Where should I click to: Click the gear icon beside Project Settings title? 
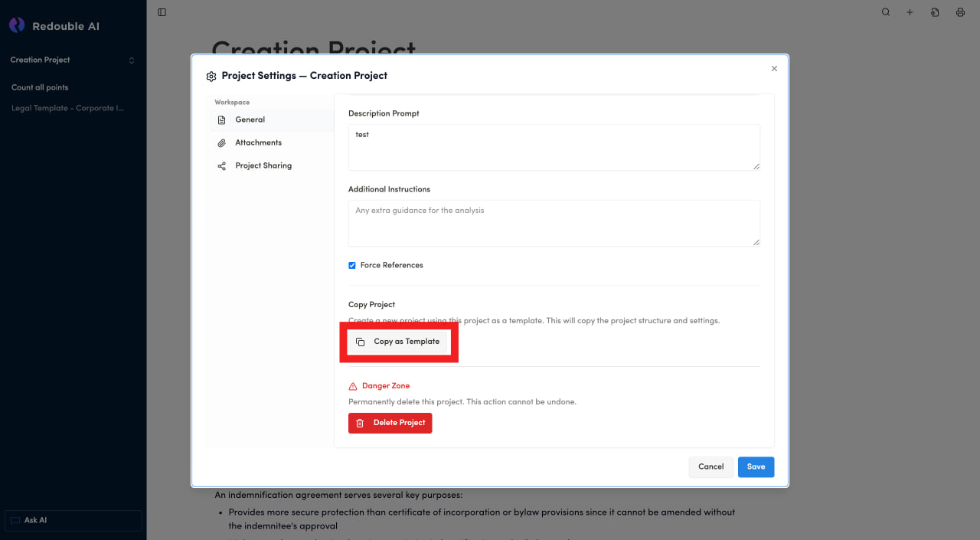click(x=211, y=77)
